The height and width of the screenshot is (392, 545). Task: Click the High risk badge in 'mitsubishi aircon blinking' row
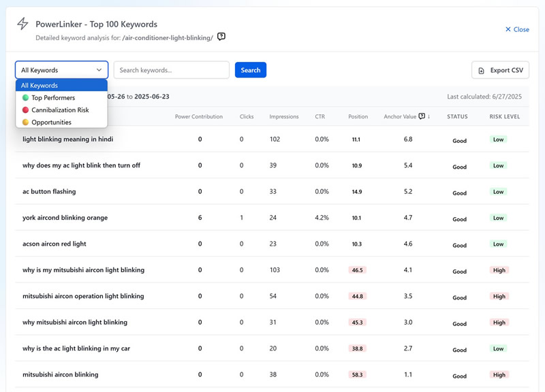499,374
